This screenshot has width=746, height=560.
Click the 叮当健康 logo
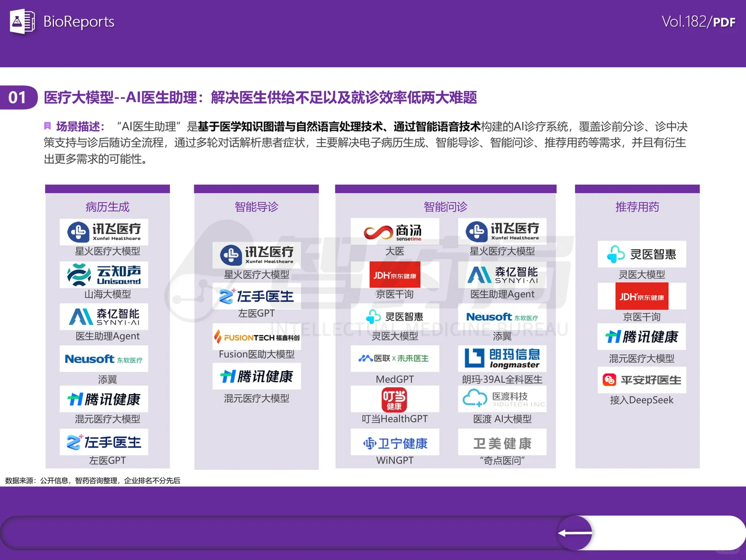[395, 399]
